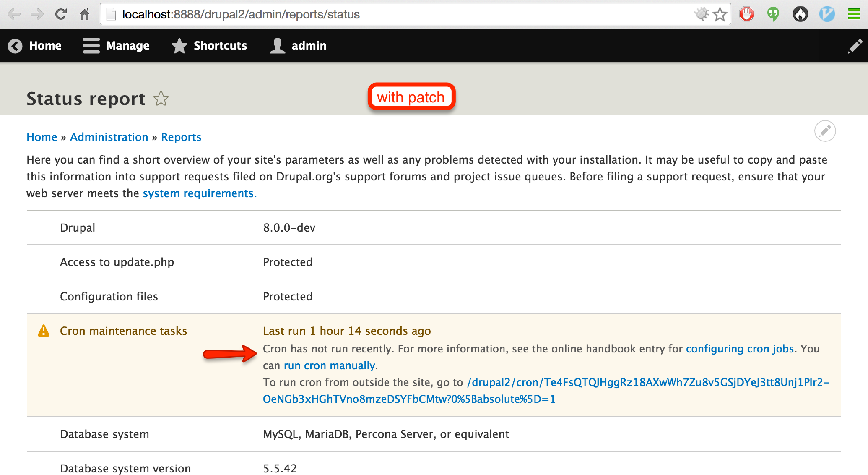Bookmark the page with the address bar star
This screenshot has height=475, width=868.
point(720,14)
